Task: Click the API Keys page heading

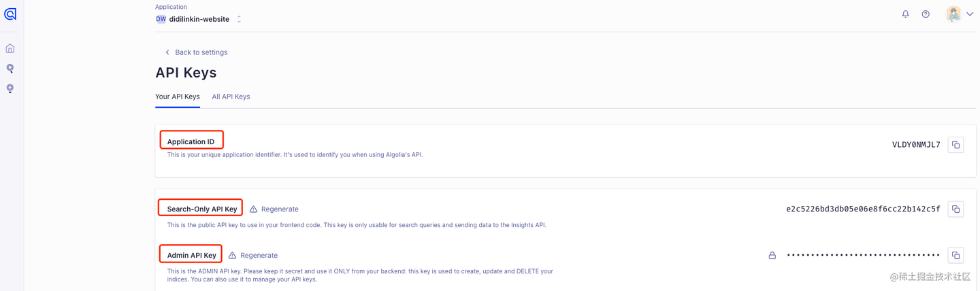Action: [186, 73]
